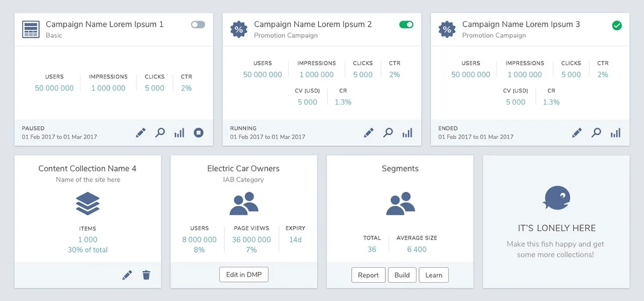Click the 8 000 000 users value
Image resolution: width=644 pixels, height=301 pixels.
(x=199, y=240)
